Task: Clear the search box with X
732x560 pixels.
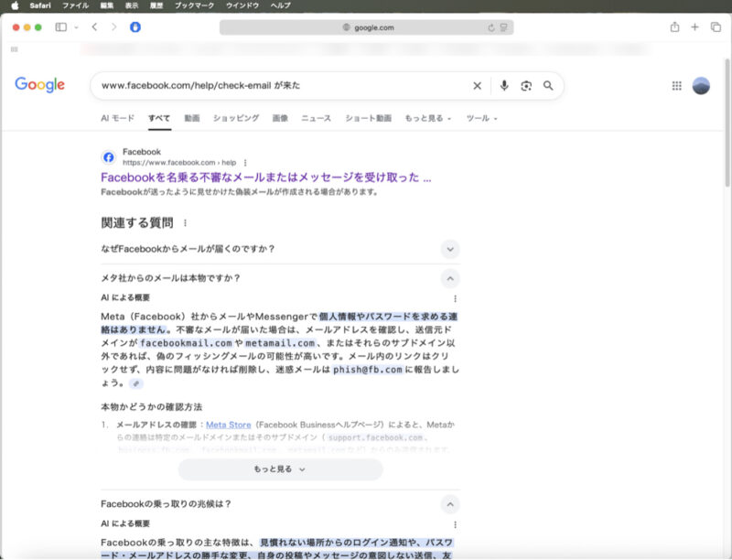Action: coord(477,86)
